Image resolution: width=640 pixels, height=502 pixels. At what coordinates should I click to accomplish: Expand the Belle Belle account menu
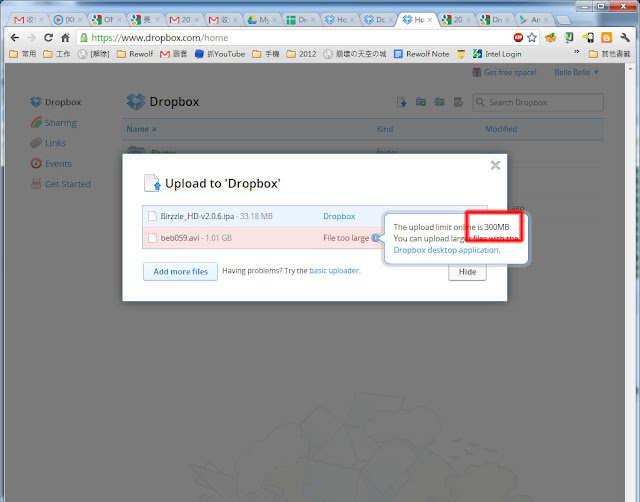[x=576, y=72]
